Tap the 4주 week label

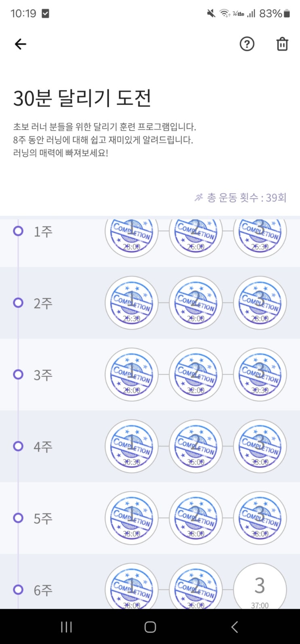[43, 446]
